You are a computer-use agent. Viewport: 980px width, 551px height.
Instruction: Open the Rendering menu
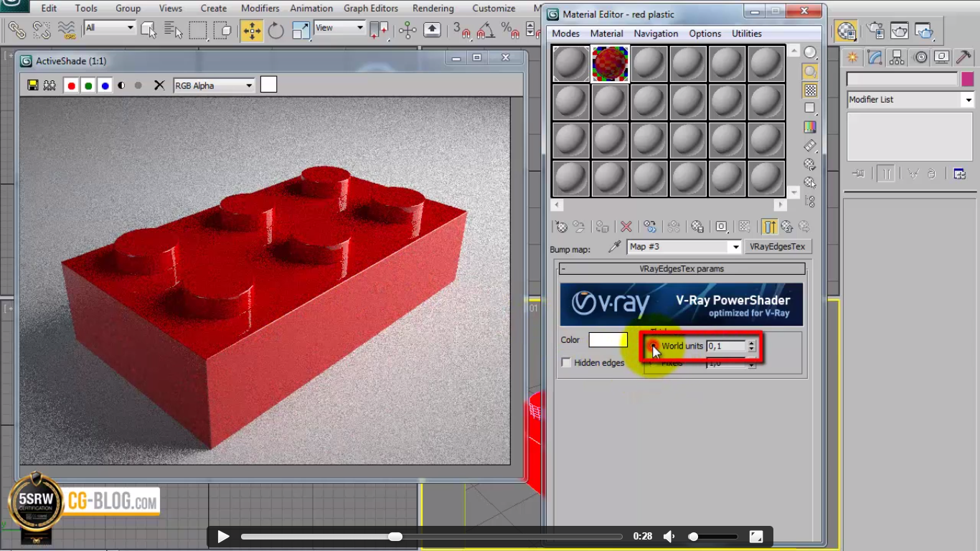pyautogui.click(x=433, y=9)
